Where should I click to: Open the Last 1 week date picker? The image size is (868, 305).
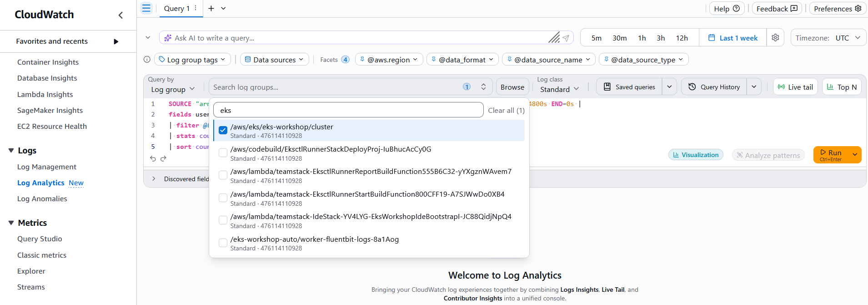coord(733,38)
